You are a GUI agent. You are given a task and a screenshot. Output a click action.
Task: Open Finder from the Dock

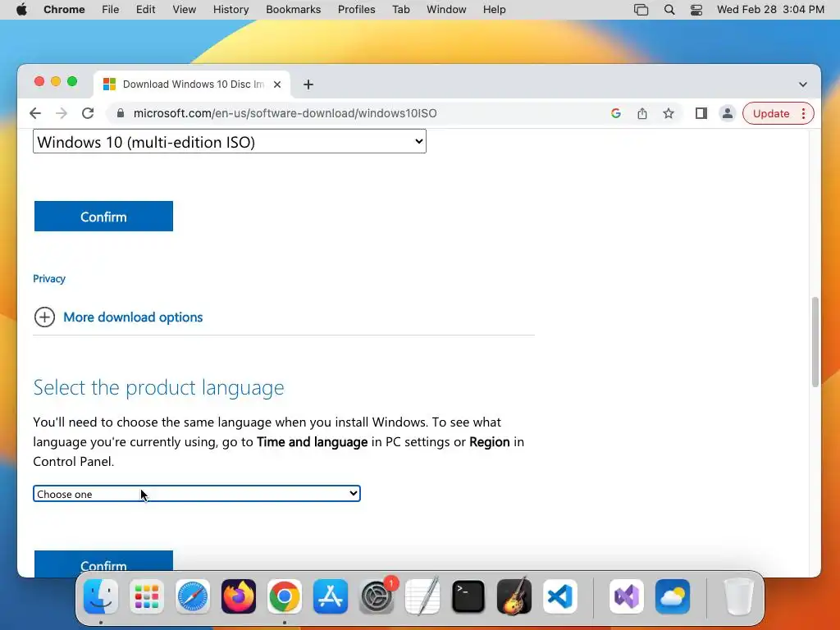tap(101, 596)
